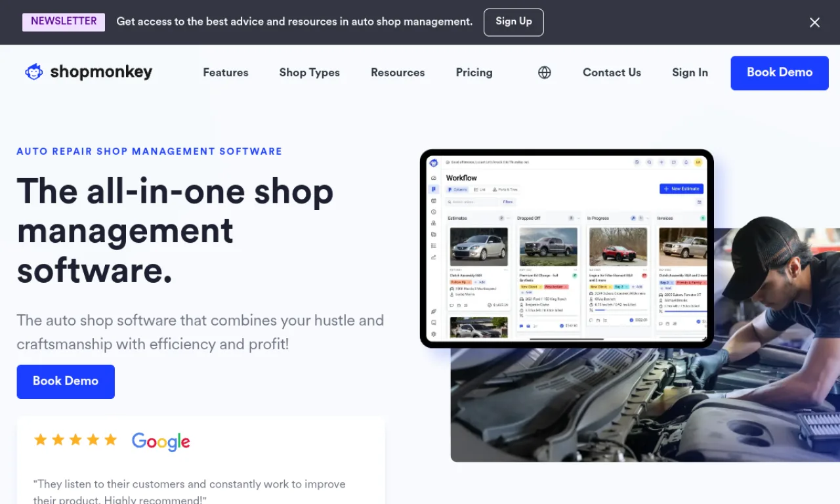Click 'The all-in-one shop management software' heading

[175, 230]
